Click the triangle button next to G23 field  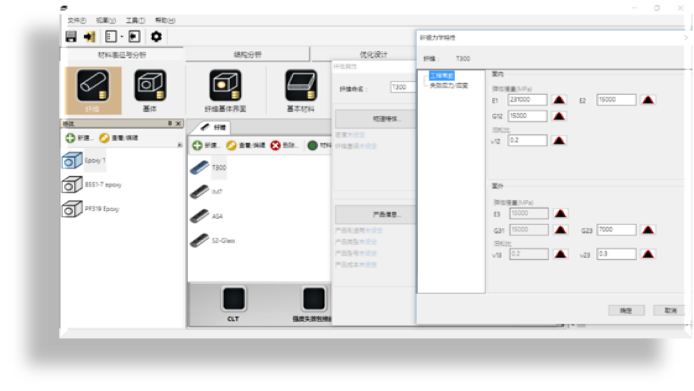click(648, 229)
